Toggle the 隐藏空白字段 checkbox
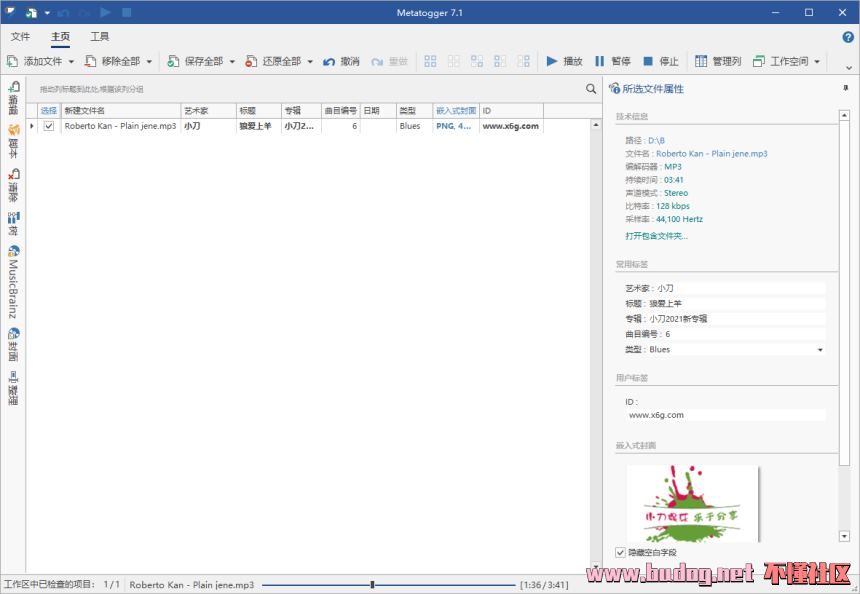The height and width of the screenshot is (594, 860). coord(621,552)
